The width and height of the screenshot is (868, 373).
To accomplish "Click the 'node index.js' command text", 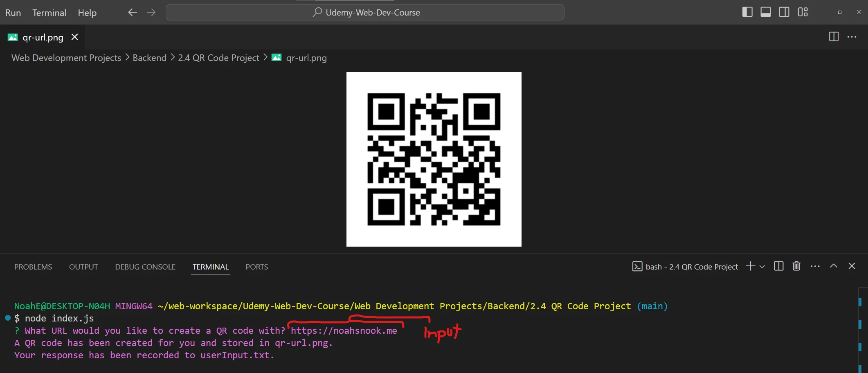I will pyautogui.click(x=59, y=318).
